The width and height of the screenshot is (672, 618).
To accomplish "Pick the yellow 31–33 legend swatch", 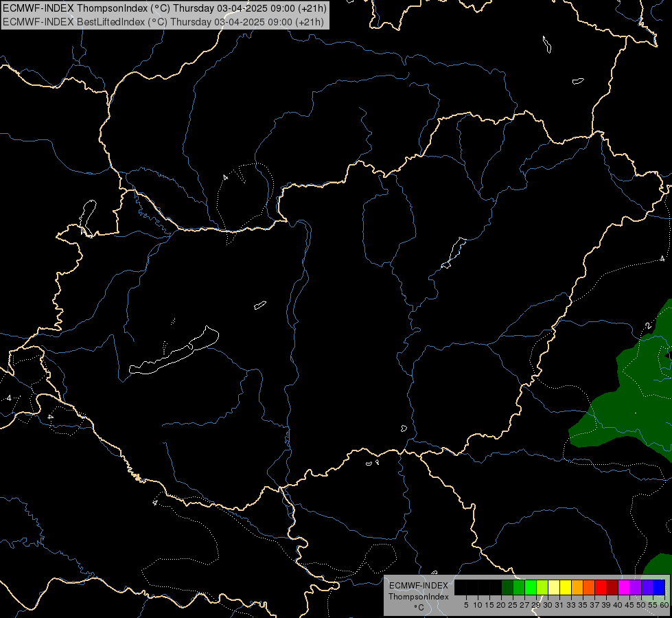I will click(x=566, y=587).
